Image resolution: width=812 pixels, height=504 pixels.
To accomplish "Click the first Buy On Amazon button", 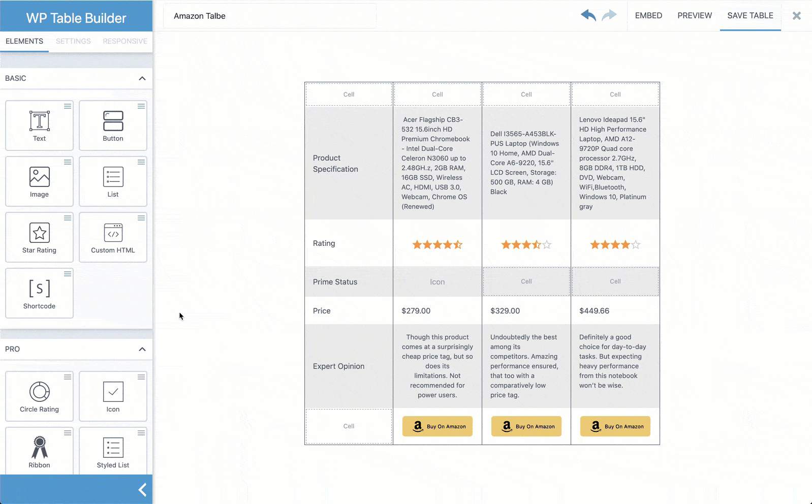I will 438,426.
